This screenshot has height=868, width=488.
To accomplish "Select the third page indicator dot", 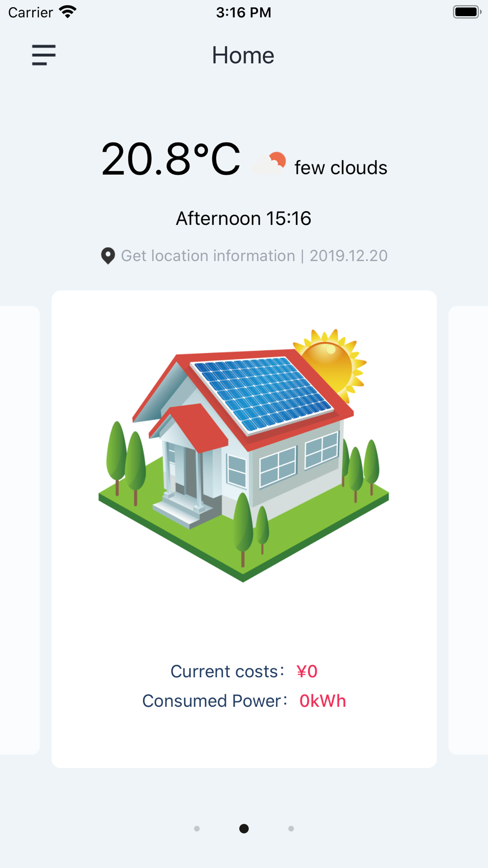I will (291, 828).
